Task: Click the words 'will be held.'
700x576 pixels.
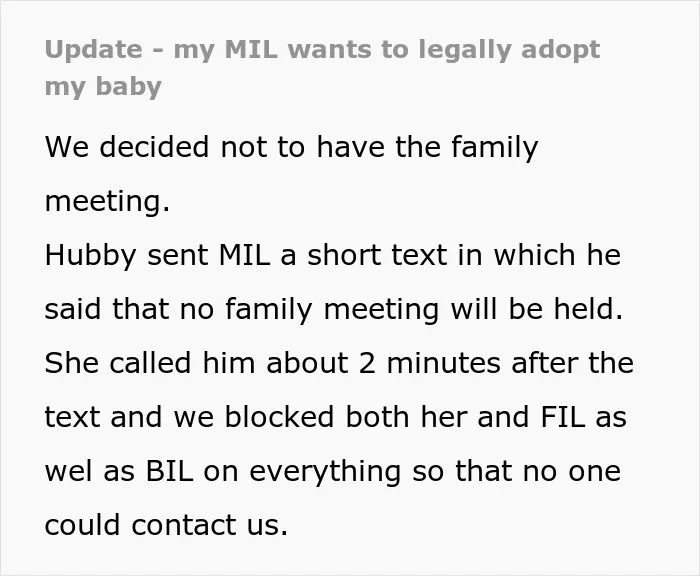Action: click(537, 309)
